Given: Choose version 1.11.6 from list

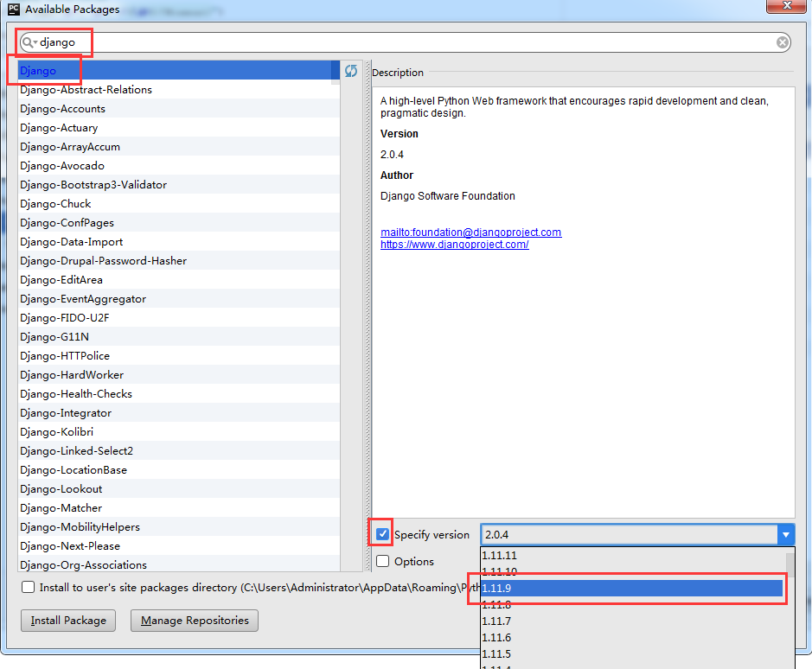Looking at the screenshot, I should [633, 637].
